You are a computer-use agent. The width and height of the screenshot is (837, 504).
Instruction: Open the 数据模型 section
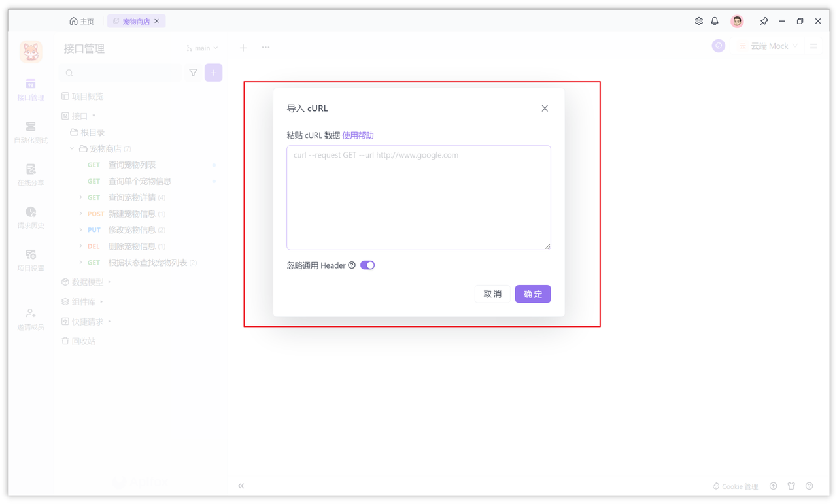click(x=86, y=282)
